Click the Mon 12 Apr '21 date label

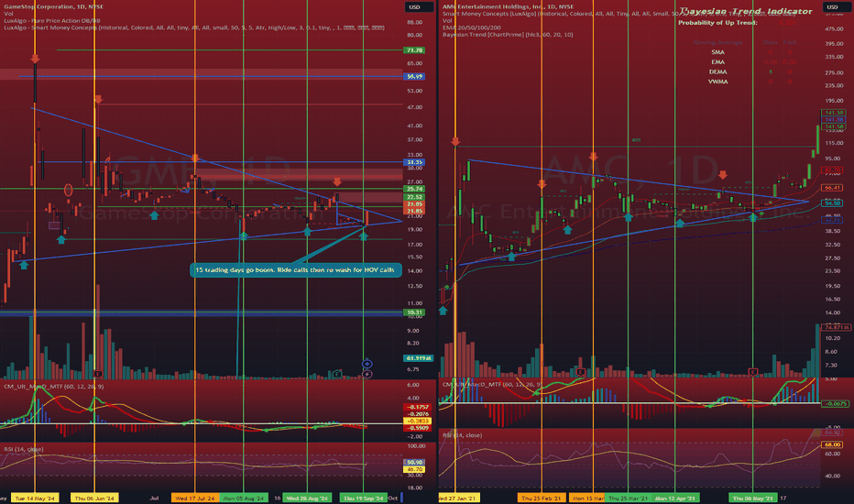(675, 498)
